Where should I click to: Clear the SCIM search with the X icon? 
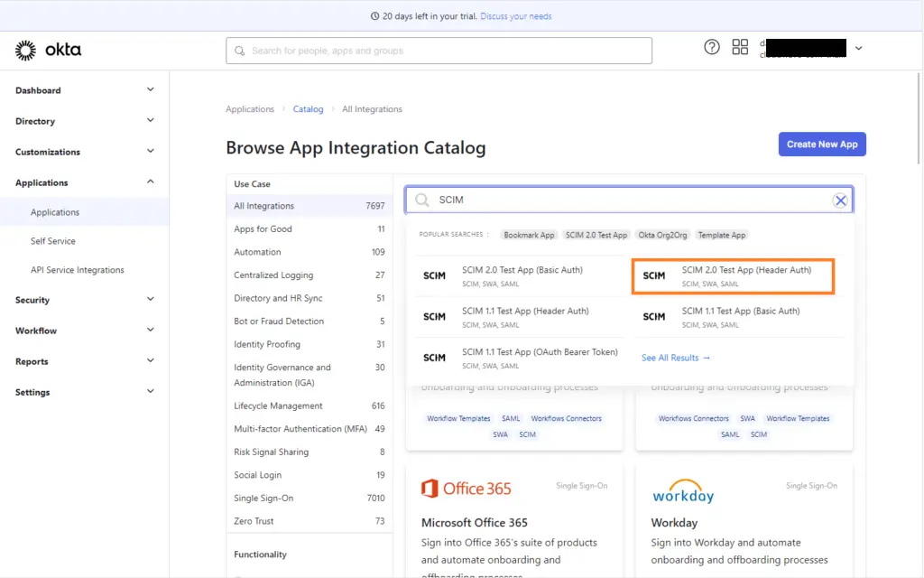(x=840, y=200)
